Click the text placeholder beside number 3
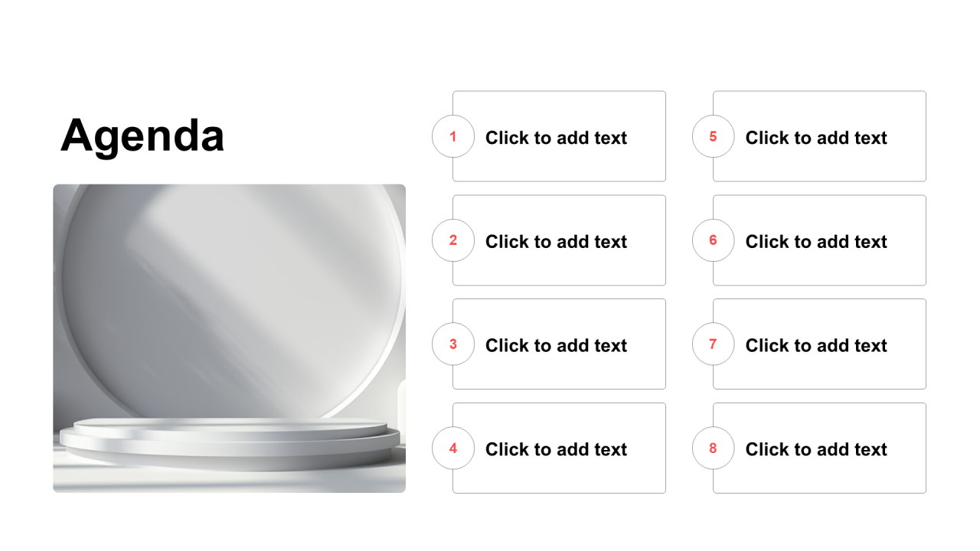980x551 pixels. (559, 344)
